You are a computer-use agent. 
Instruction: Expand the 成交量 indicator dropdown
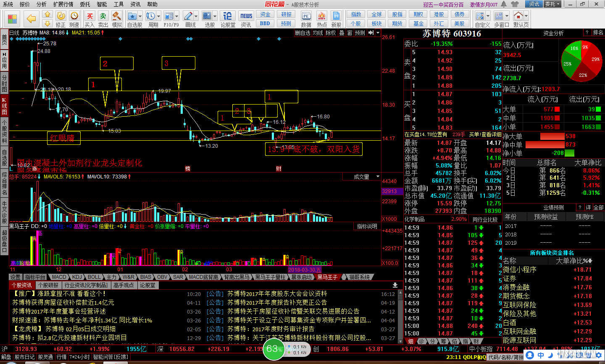click(x=378, y=177)
